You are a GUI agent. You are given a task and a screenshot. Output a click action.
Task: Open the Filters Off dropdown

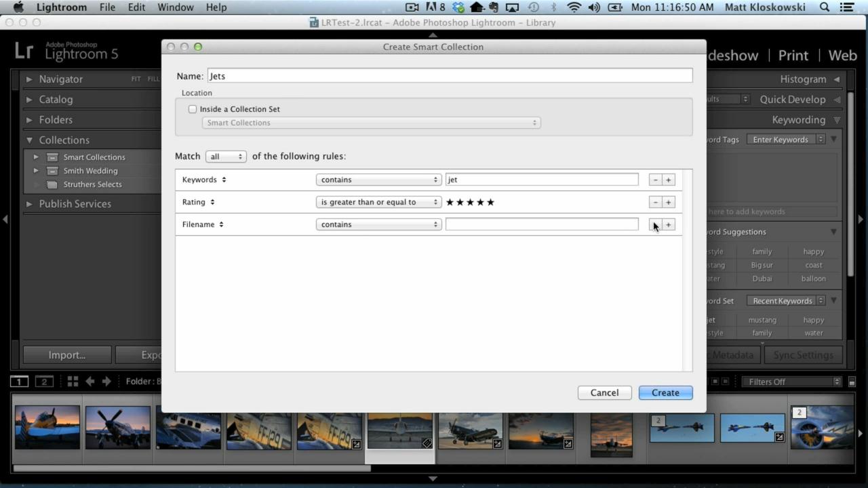click(791, 382)
